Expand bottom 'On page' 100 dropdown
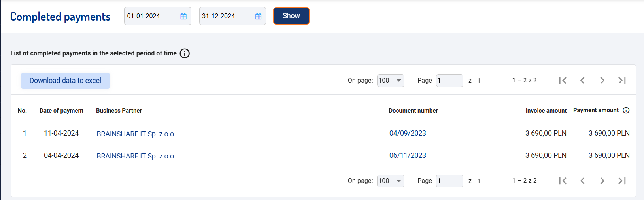The height and width of the screenshot is (200, 644). pyautogui.click(x=391, y=181)
